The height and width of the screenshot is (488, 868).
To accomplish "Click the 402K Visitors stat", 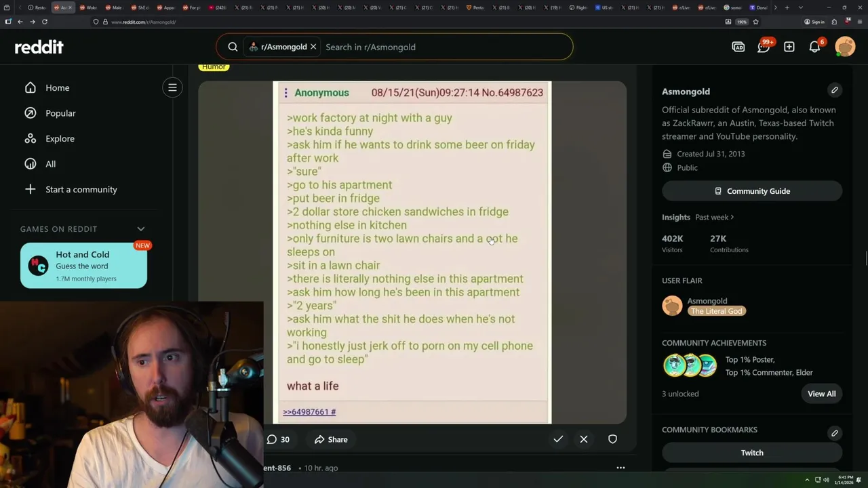I will pyautogui.click(x=673, y=243).
